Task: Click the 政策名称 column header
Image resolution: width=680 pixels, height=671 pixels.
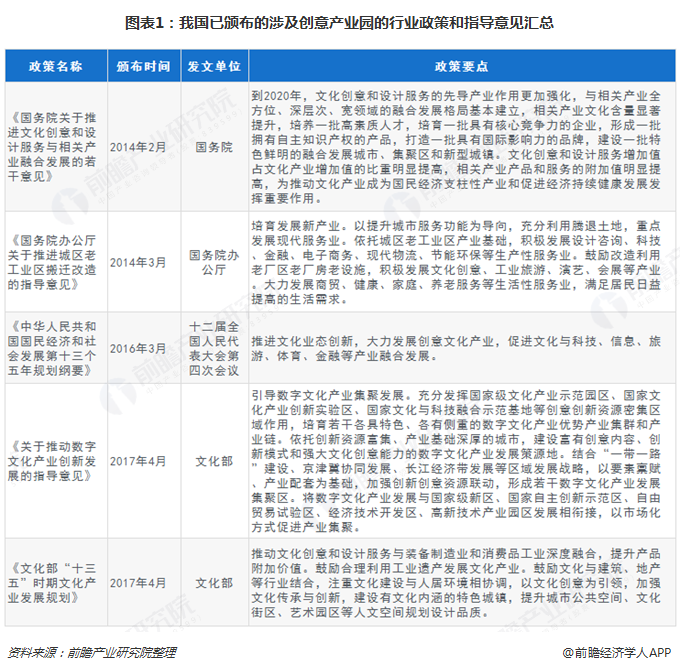Action: coord(55,66)
